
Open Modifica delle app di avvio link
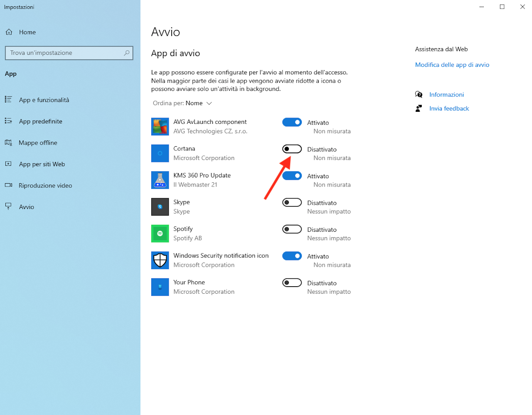coord(452,65)
